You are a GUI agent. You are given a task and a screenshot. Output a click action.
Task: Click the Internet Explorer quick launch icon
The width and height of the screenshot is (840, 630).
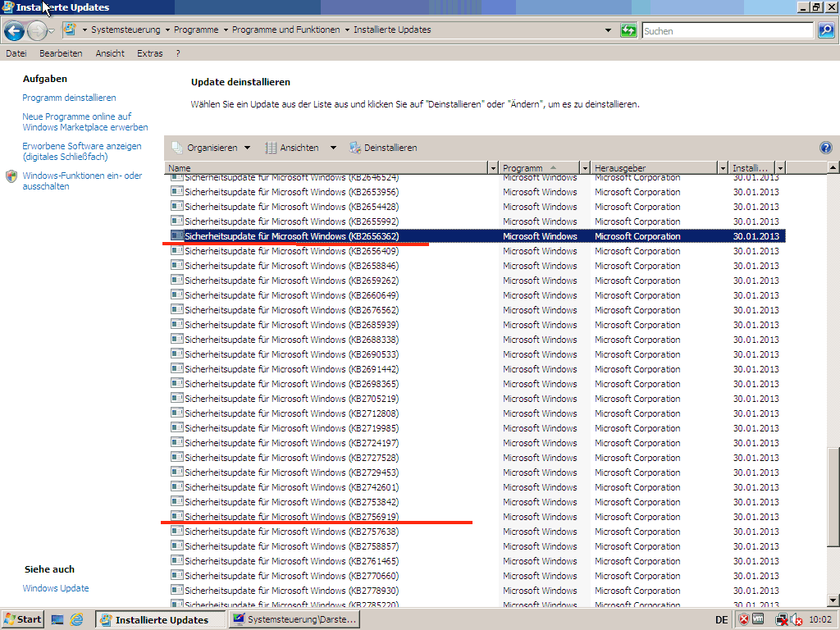click(77, 619)
